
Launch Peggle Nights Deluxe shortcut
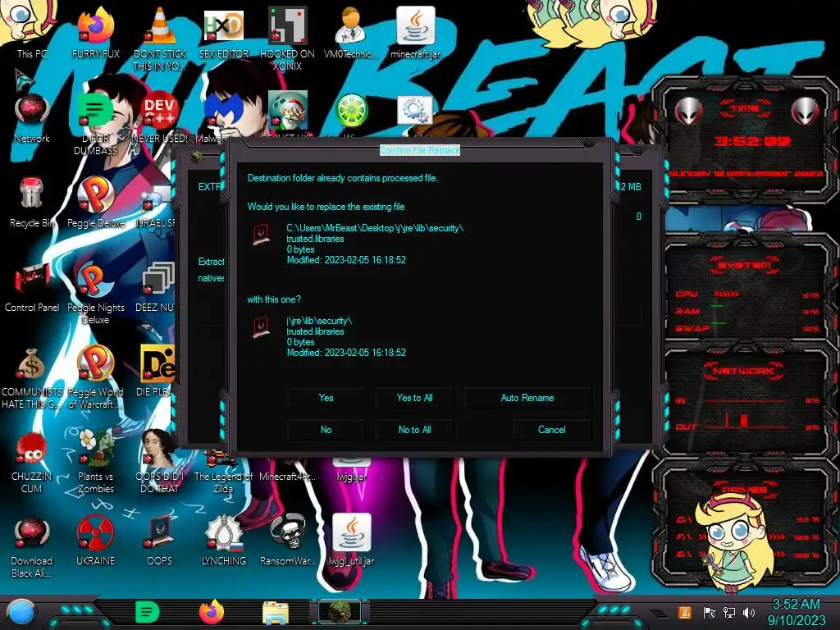coord(95,293)
